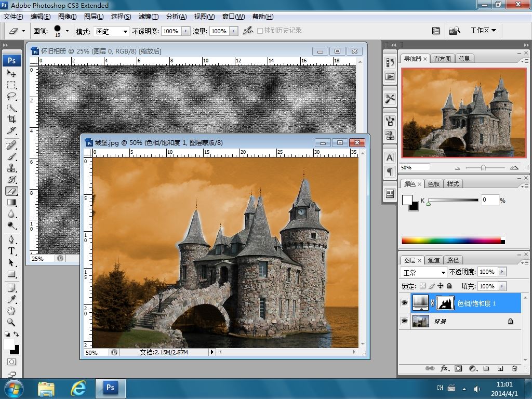This screenshot has height=399, width=532.
Task: Toggle airbrush mode in options bar
Action: point(248,31)
